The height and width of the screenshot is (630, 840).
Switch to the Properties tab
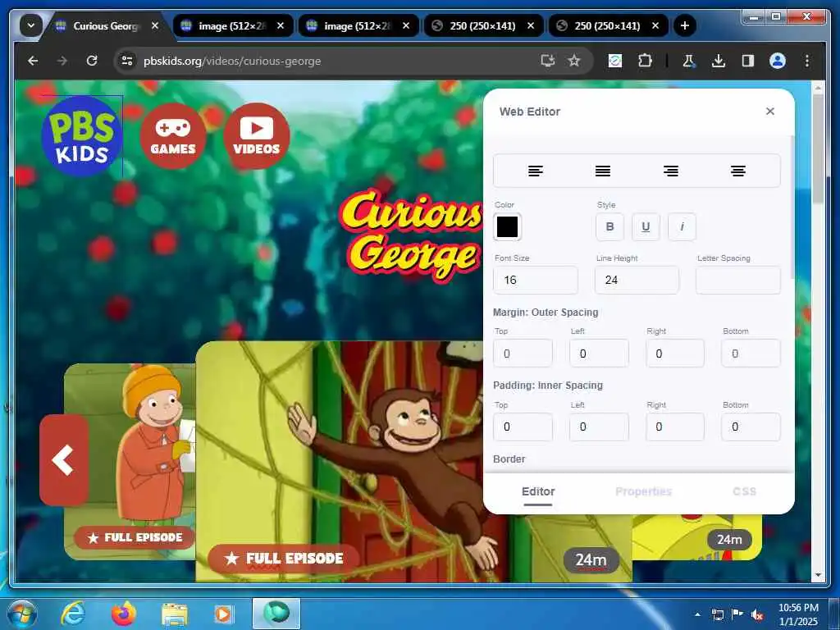point(643,492)
